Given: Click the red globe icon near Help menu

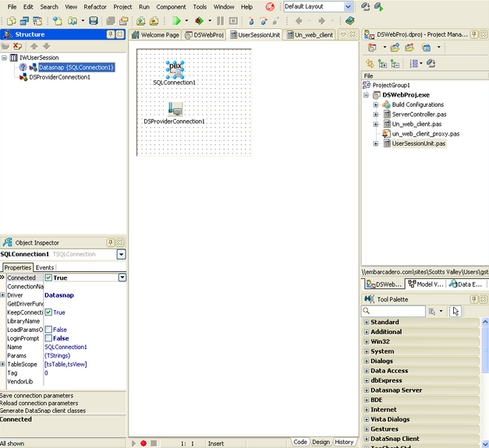Looking at the screenshot, I should 270,6.
